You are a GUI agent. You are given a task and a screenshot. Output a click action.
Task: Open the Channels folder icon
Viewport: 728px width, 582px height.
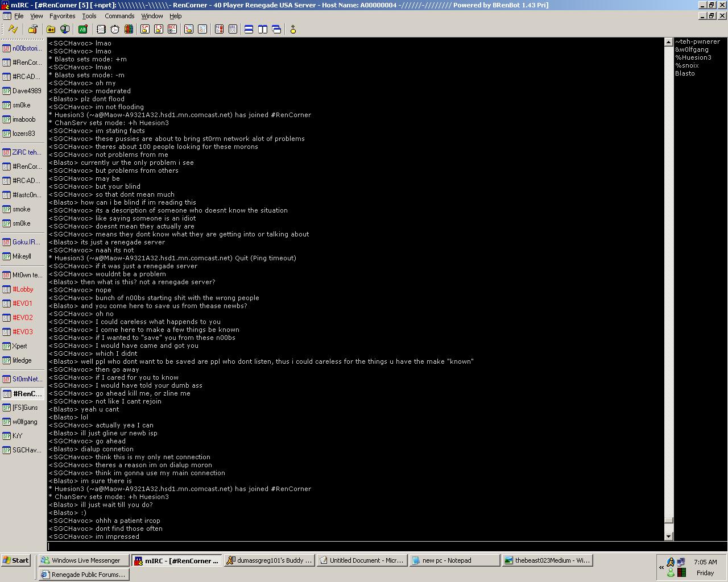click(51, 30)
